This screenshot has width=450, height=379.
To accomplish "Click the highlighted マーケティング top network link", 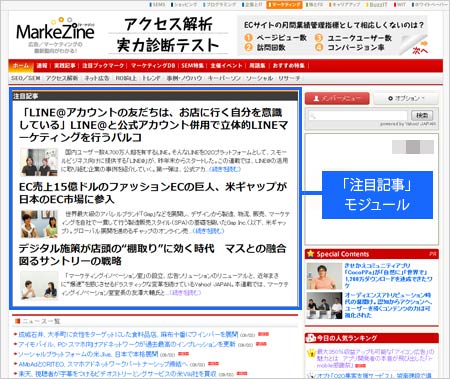I will pyautogui.click(x=284, y=5).
